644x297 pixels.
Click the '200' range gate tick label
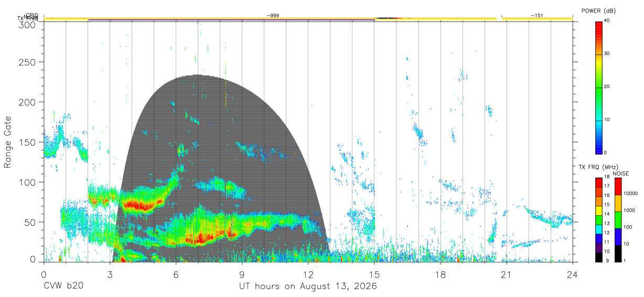[28, 102]
